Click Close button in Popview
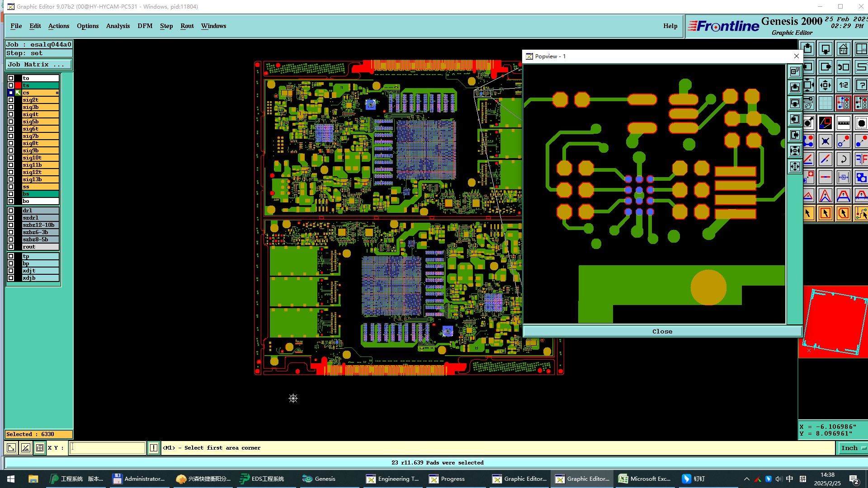 [x=662, y=331]
